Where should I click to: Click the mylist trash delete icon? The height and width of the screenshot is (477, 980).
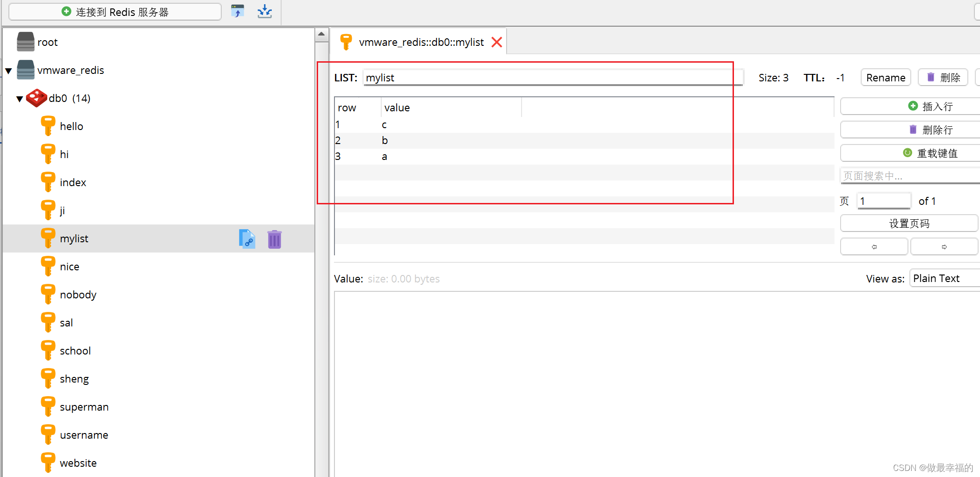[275, 239]
